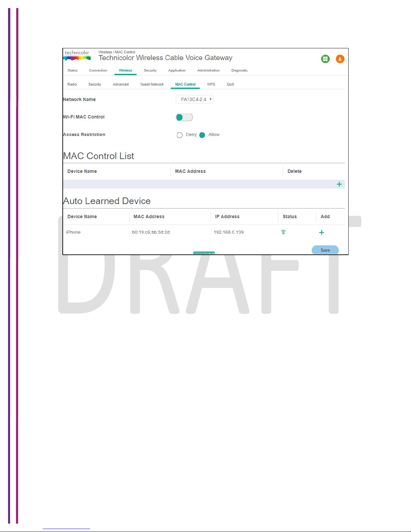Open the Diagnostic main tab
The height and width of the screenshot is (532, 411).
[x=240, y=70]
